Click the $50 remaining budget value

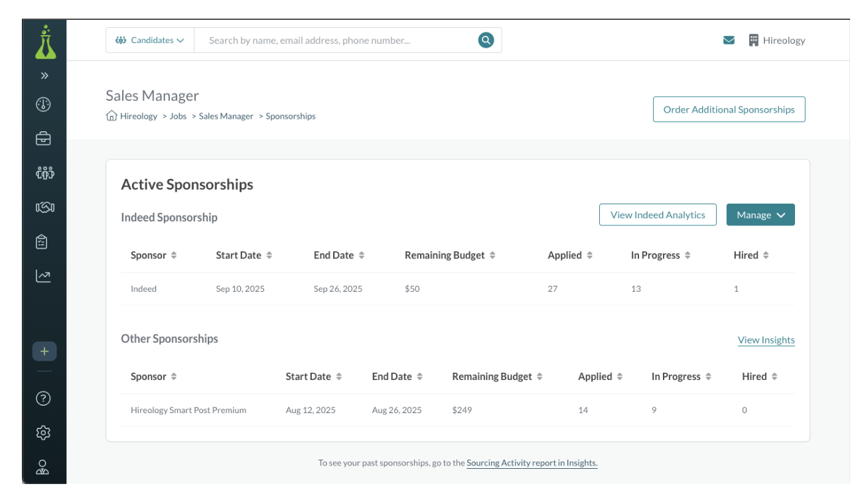412,289
